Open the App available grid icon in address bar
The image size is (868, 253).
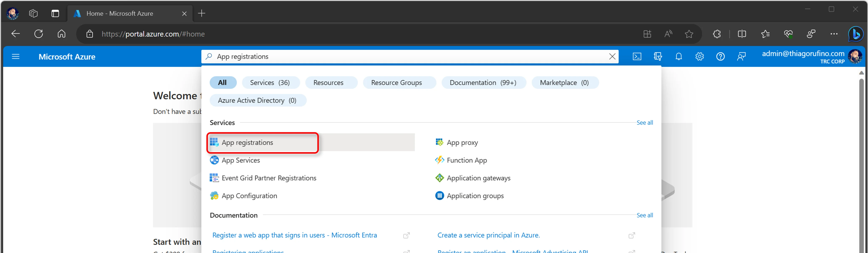[647, 34]
